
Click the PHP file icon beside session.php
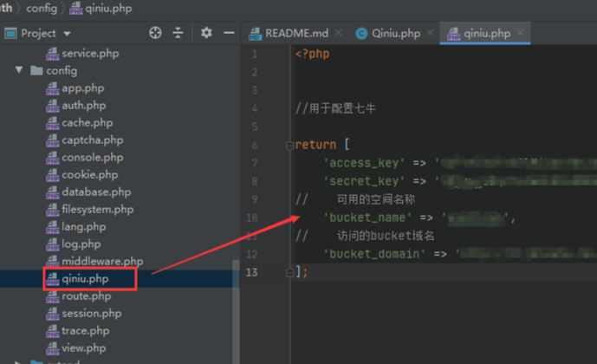pos(53,314)
